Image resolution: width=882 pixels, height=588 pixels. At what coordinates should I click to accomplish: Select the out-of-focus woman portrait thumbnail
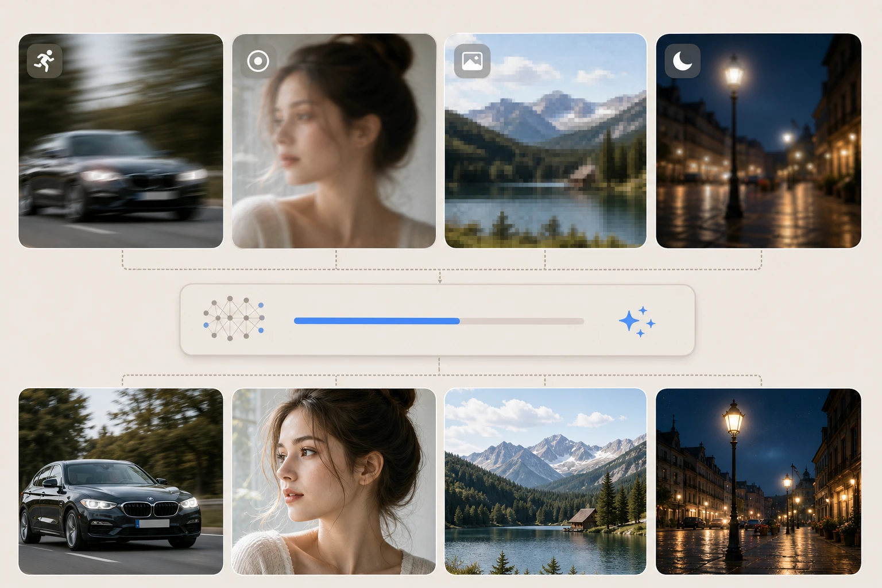tap(334, 141)
